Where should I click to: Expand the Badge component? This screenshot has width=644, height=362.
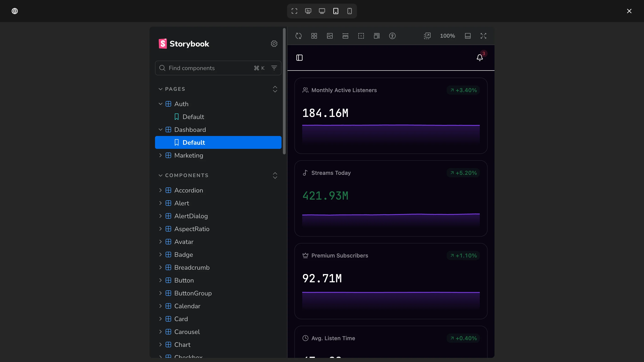(x=218, y=255)
